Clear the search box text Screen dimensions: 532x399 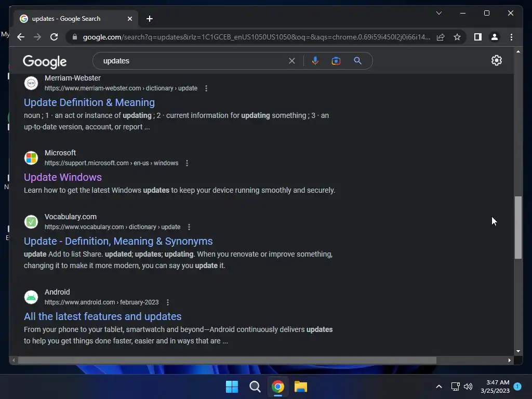[x=292, y=61]
